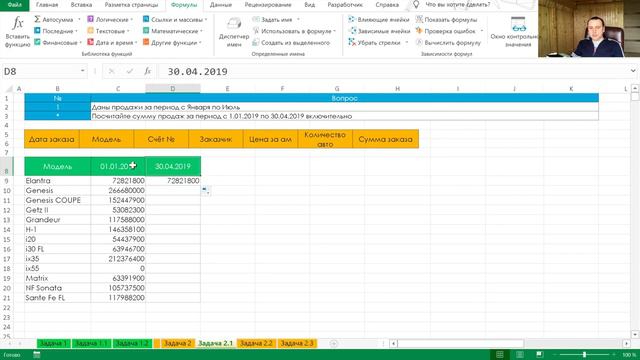
Task: Click Создать из выделенного
Action: pos(291,42)
